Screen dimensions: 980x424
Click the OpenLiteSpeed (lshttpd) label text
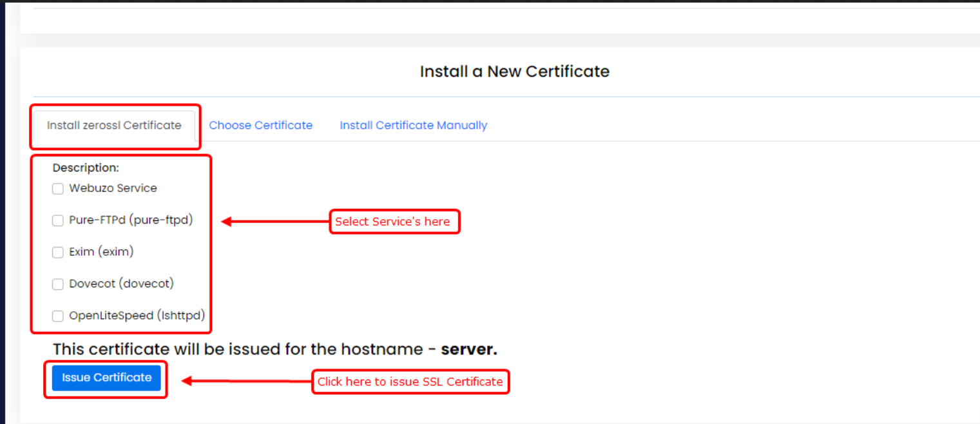tap(137, 316)
